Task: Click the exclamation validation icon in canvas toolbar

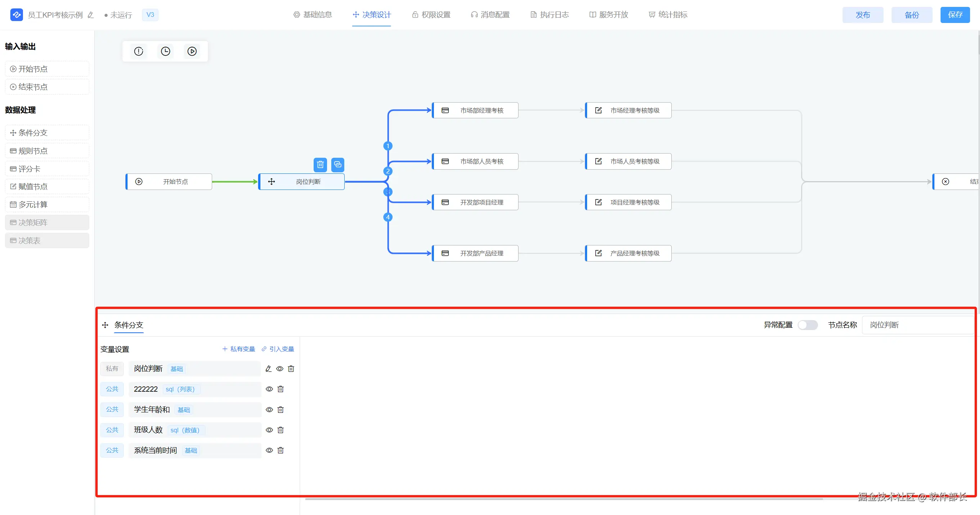Action: tap(139, 51)
